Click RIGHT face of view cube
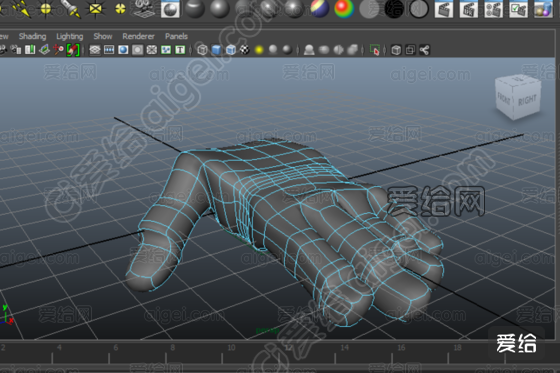This screenshot has height=373, width=560. click(528, 101)
